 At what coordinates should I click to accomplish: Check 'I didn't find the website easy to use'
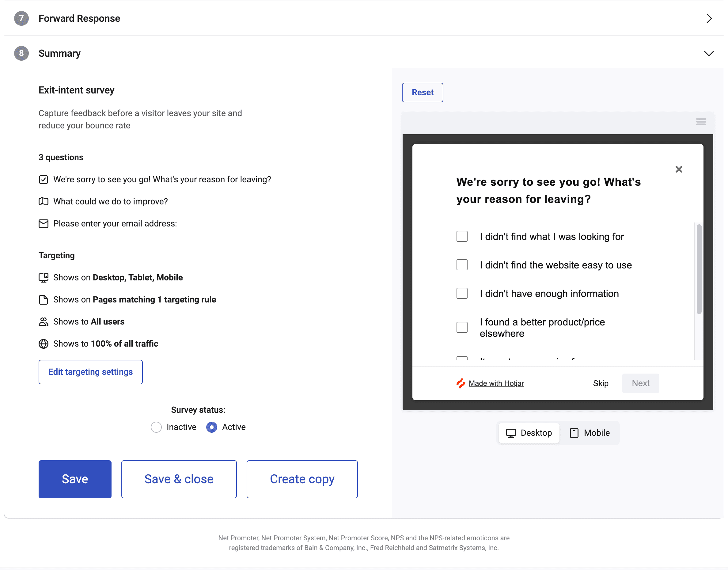462,265
